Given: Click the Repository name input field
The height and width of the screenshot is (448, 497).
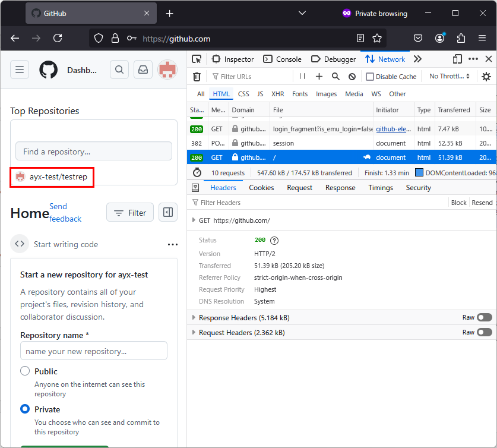Looking at the screenshot, I should (94, 351).
